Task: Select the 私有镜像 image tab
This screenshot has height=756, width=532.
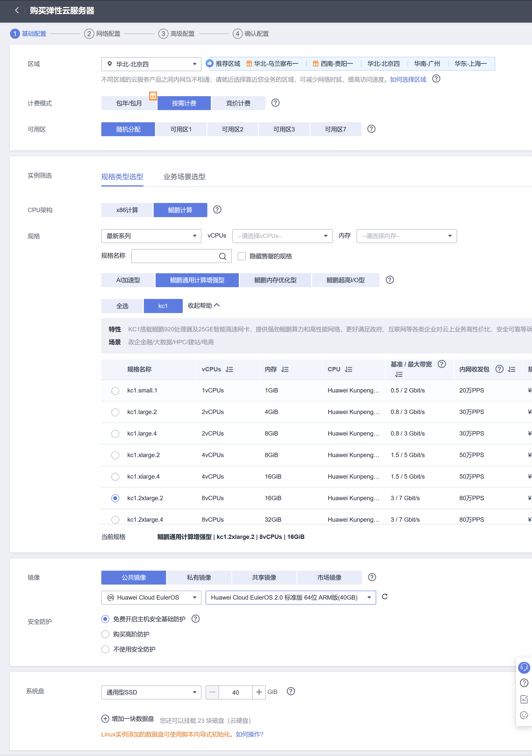Action: pyautogui.click(x=199, y=577)
